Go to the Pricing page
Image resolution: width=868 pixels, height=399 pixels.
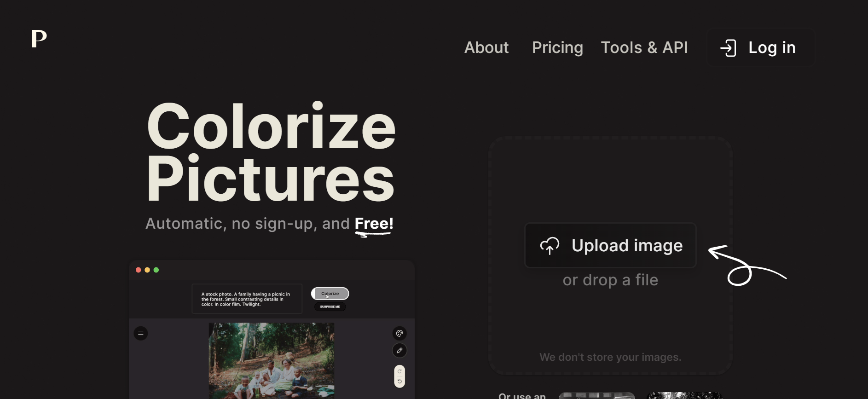(557, 47)
